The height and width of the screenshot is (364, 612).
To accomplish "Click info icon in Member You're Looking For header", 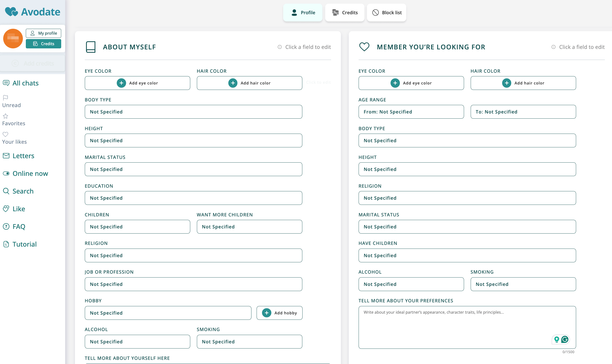I will [x=554, y=47].
